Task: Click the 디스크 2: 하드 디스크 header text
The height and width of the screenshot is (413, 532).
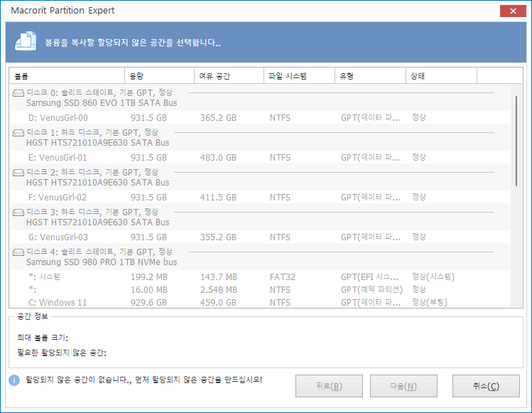Action: click(92, 172)
